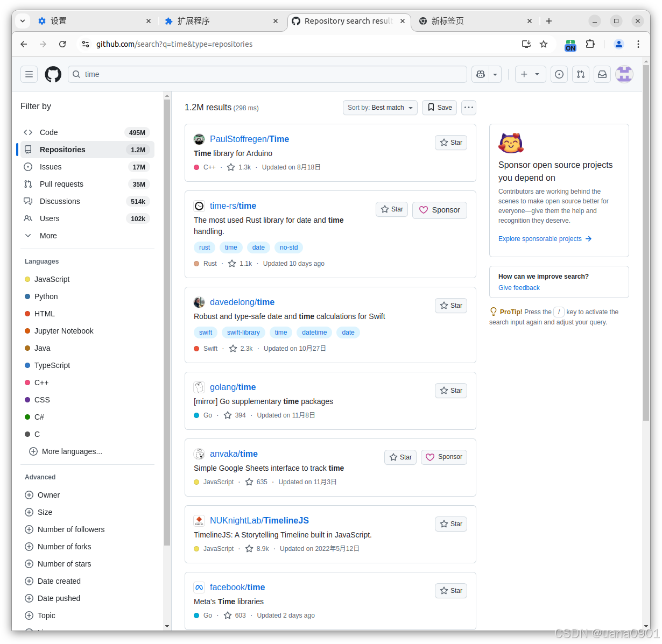Open Copilot chat icon in header
The image size is (662, 644).
481,74
